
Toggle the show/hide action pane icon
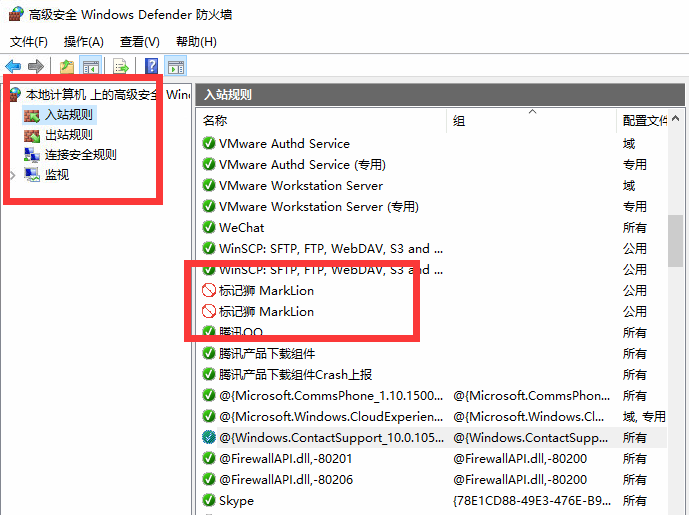click(x=176, y=67)
